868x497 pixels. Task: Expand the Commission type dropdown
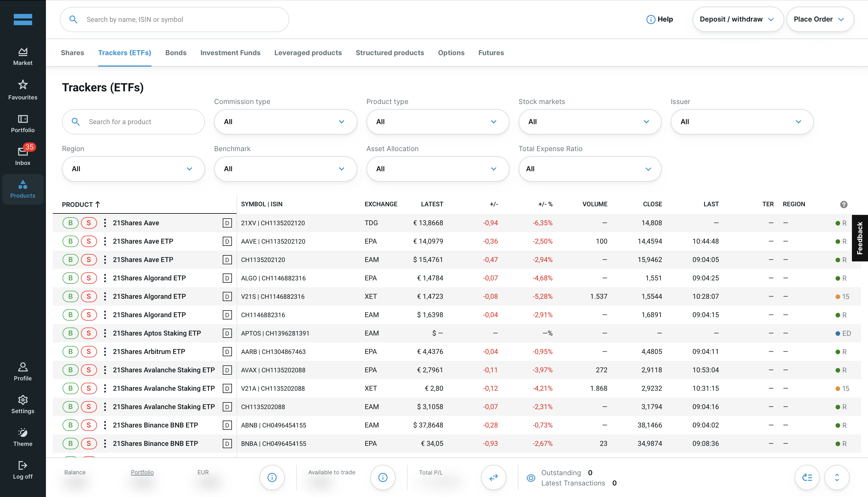click(285, 122)
